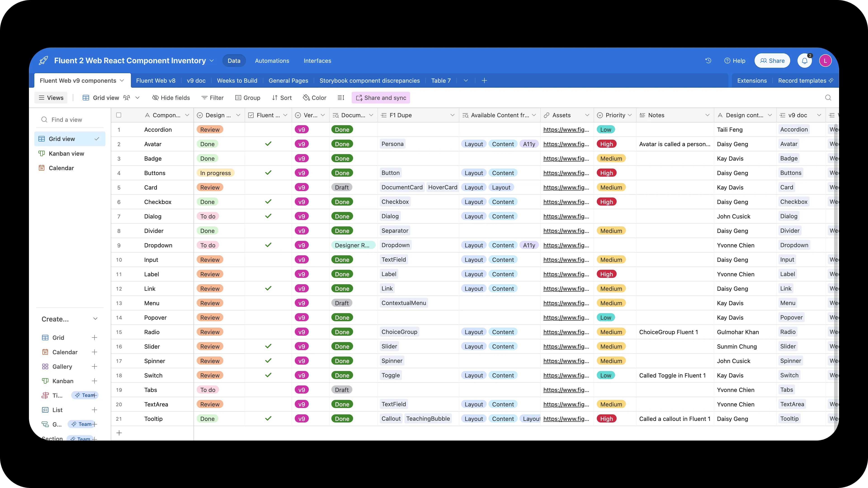Select Calendar view in sidebar
This screenshot has width=868, height=488.
(x=70, y=168)
